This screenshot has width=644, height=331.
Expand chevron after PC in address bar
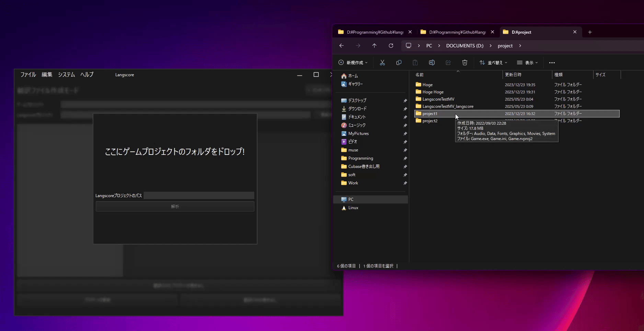coord(439,46)
